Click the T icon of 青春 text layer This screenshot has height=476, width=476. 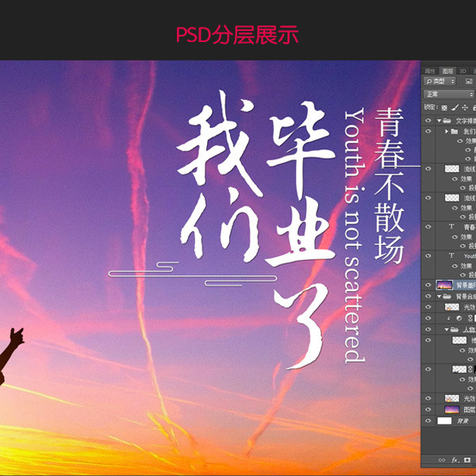click(451, 226)
